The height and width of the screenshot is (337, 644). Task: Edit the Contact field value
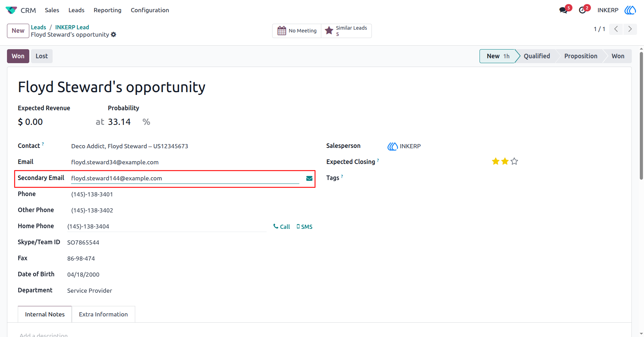[130, 146]
